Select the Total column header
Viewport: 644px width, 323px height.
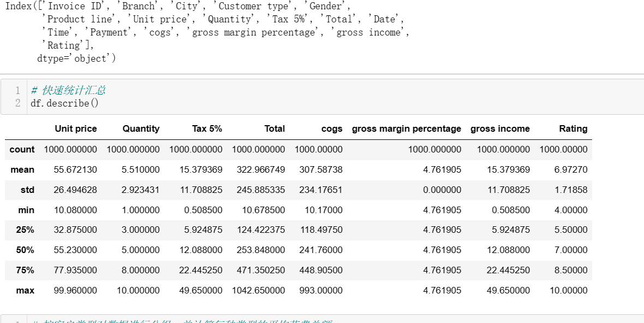click(x=275, y=129)
